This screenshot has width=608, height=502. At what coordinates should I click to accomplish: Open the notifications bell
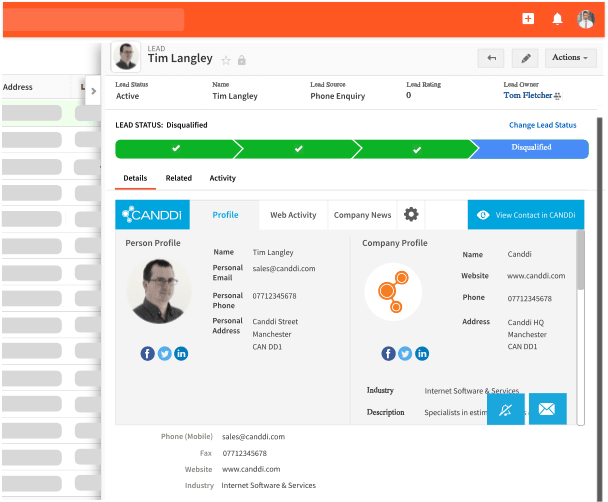point(557,19)
